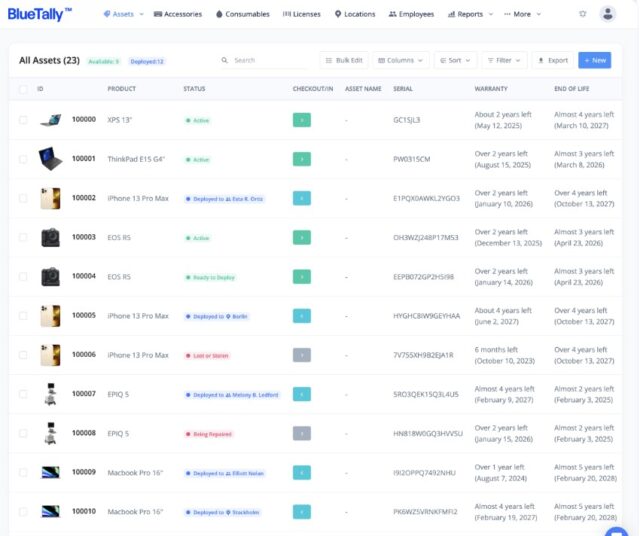This screenshot has height=536, width=640.
Task: Select checkbox for asset 100005
Action: (23, 316)
